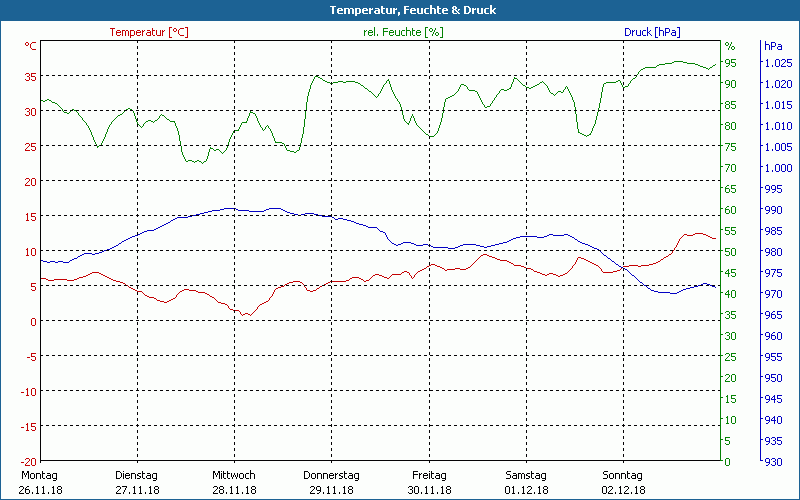Select the green 'rel. Feuchte [%]' legend label
The width and height of the screenshot is (800, 500).
click(403, 32)
